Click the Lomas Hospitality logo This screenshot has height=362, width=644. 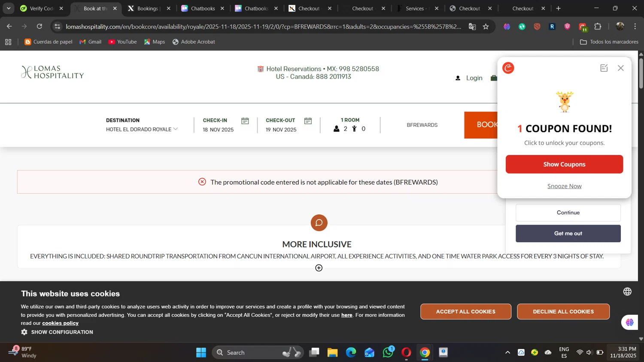click(x=52, y=72)
